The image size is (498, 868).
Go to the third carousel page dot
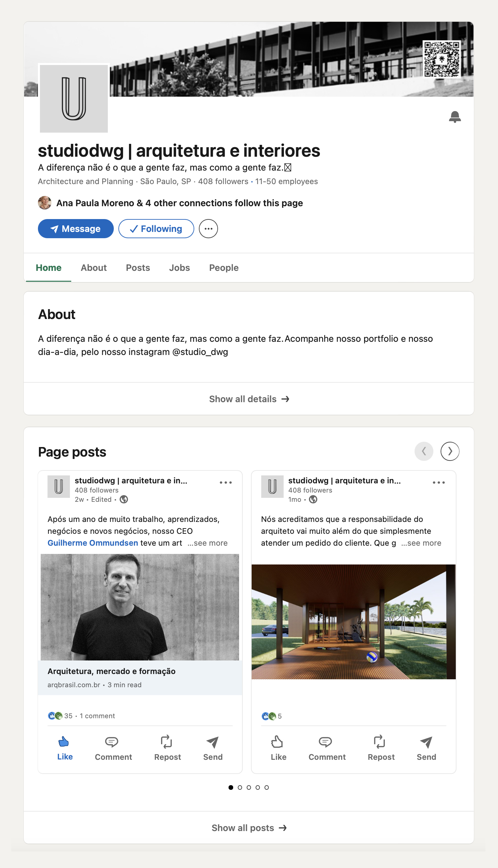coord(249,787)
